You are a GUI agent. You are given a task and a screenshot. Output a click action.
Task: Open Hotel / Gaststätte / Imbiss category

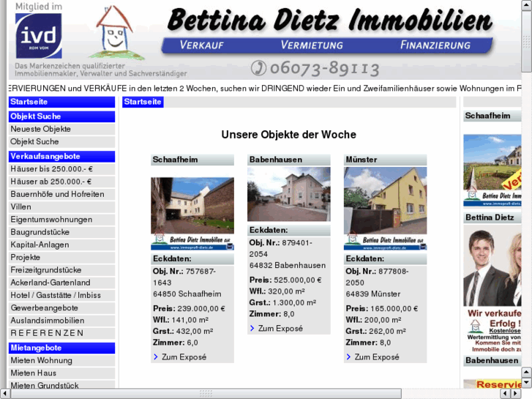pyautogui.click(x=61, y=296)
